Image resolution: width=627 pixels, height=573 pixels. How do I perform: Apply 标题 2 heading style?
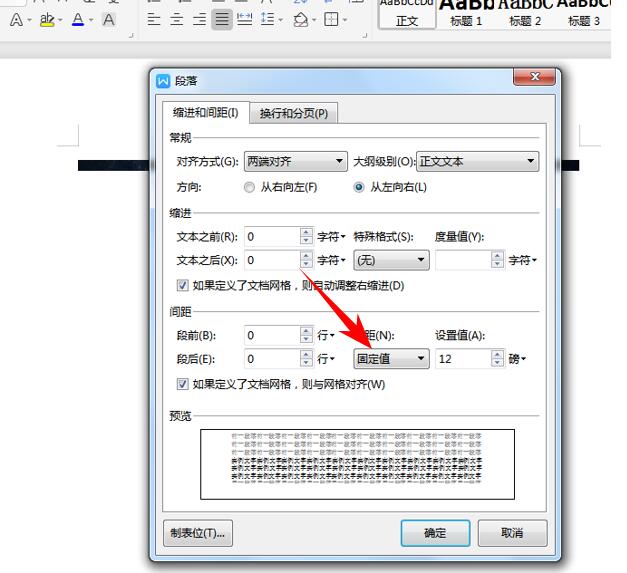coord(525,14)
